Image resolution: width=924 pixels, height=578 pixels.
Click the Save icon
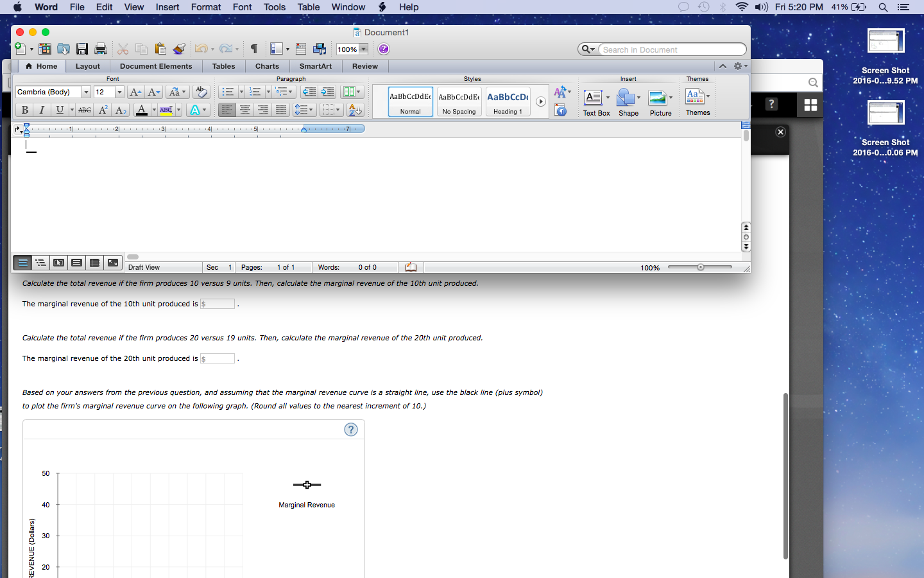[x=82, y=49]
